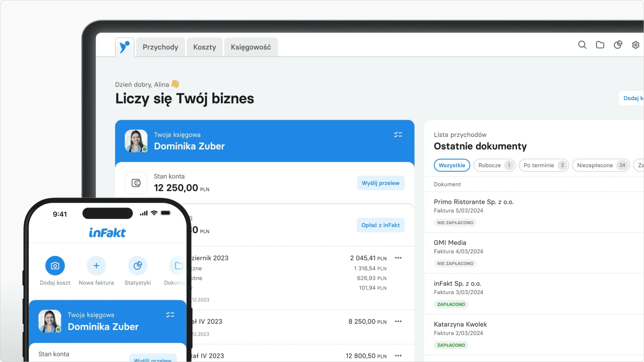Screen dimensions: 644x362
Task: Tap the Wyślij przelew button on phone
Action: pyautogui.click(x=153, y=358)
